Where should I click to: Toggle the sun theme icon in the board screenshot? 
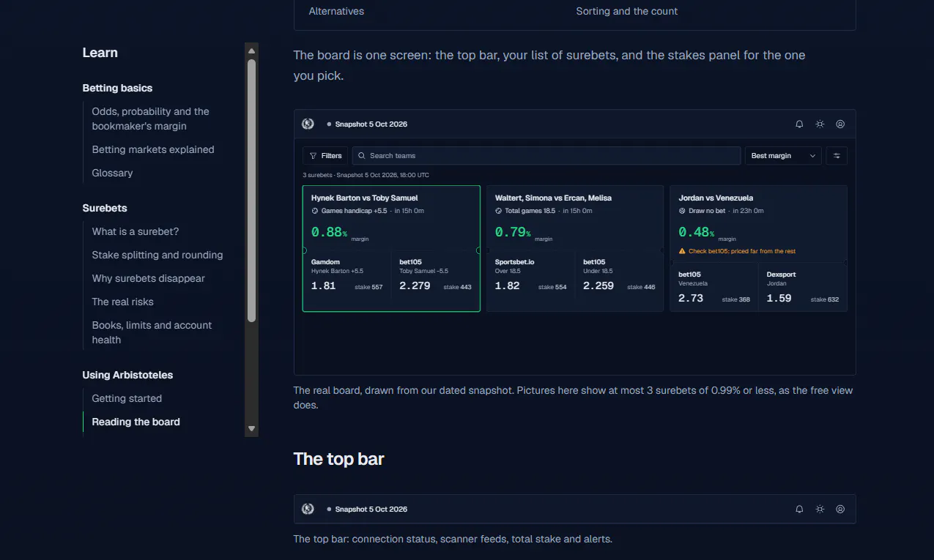click(x=820, y=124)
